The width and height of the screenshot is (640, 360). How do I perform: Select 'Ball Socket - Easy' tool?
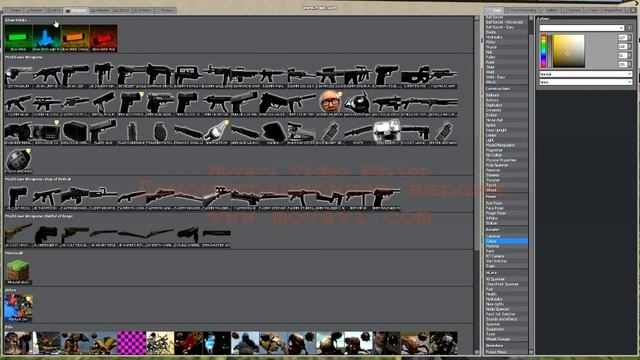tap(506, 27)
